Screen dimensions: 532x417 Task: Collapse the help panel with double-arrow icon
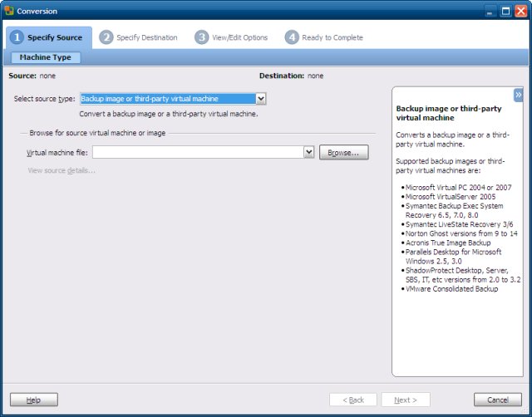518,95
